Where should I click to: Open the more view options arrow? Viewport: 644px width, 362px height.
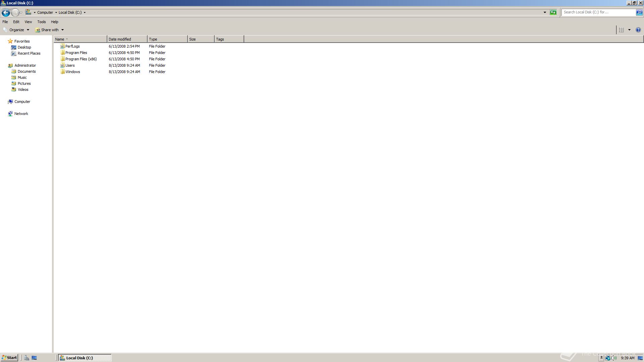tap(629, 30)
